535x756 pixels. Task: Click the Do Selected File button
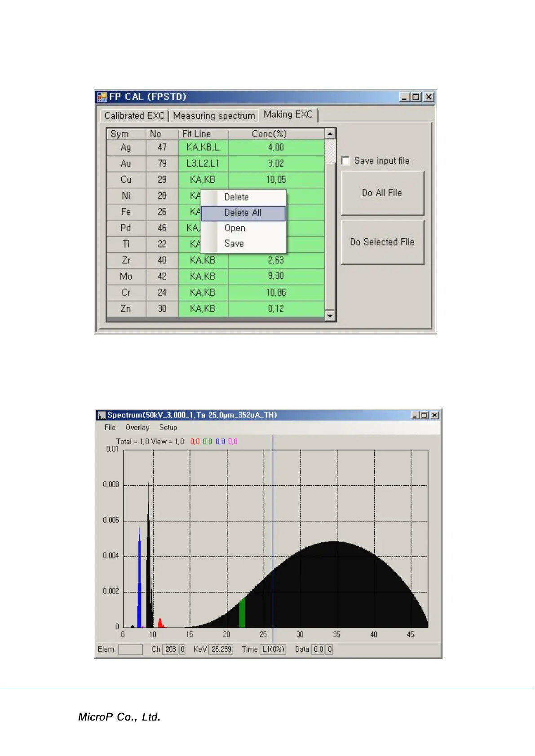click(382, 242)
